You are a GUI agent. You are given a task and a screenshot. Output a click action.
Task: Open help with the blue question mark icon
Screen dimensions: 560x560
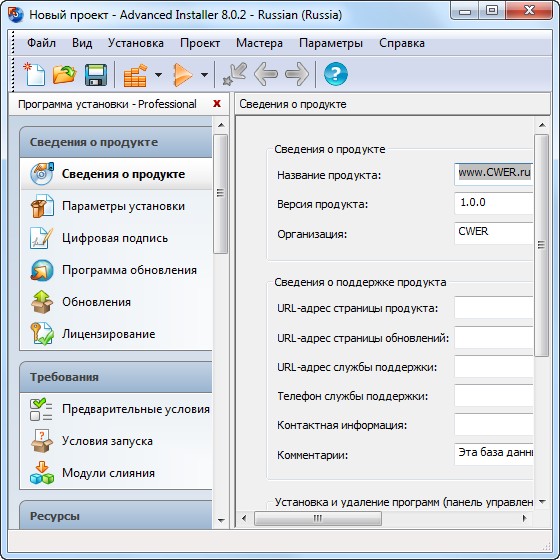click(335, 74)
